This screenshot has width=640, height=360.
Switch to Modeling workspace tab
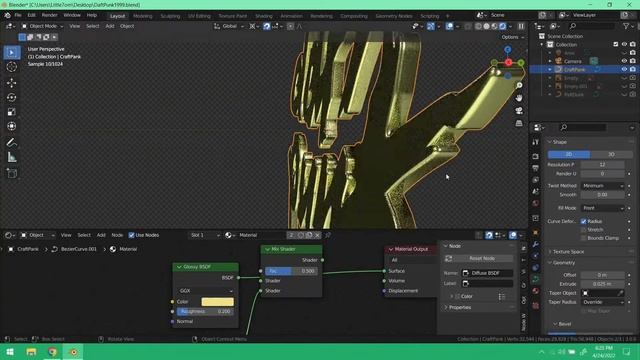tap(142, 16)
